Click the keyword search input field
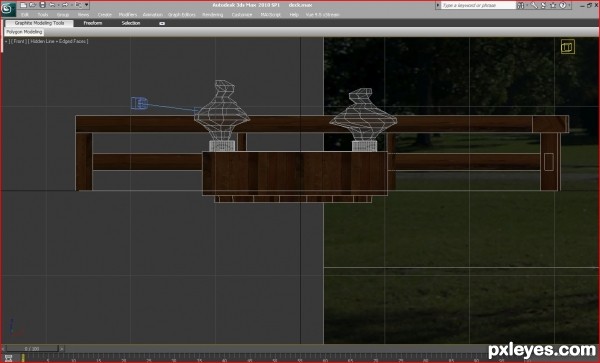The height and width of the screenshot is (363, 600). tap(478, 5)
